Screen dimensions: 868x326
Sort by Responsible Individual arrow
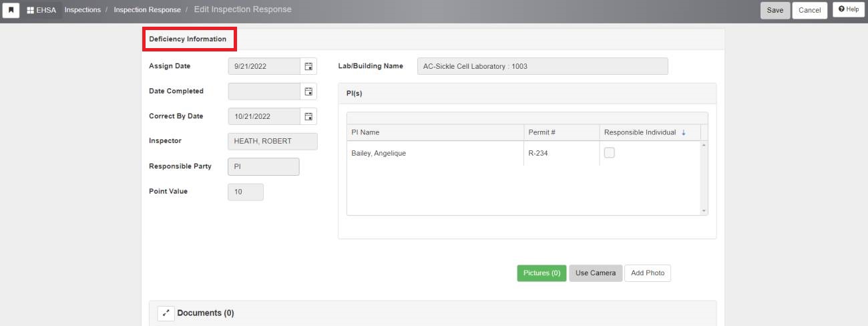tap(683, 132)
